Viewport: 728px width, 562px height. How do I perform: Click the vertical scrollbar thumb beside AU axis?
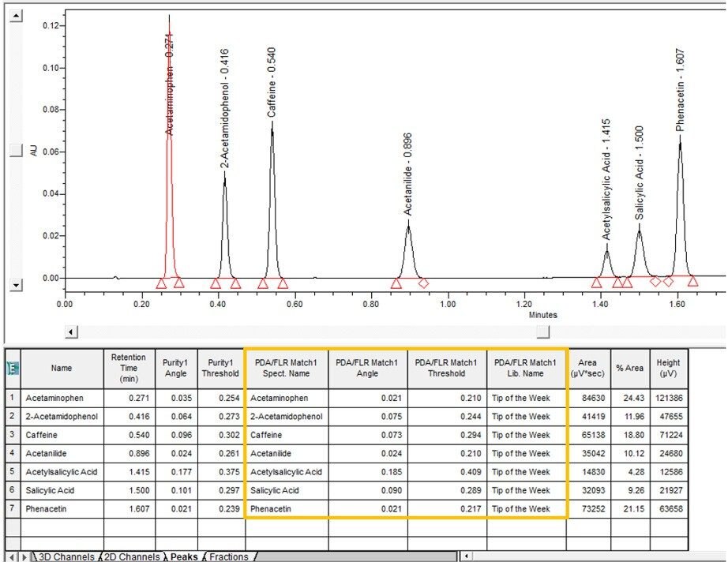(17, 150)
